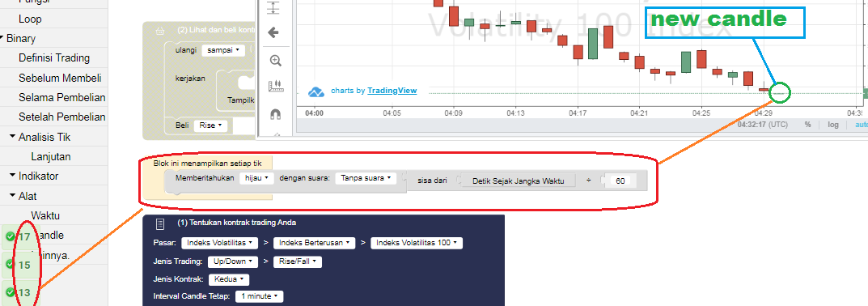This screenshot has height=306, width=868.
Task: Toggle log scale on chart
Action: [833, 125]
